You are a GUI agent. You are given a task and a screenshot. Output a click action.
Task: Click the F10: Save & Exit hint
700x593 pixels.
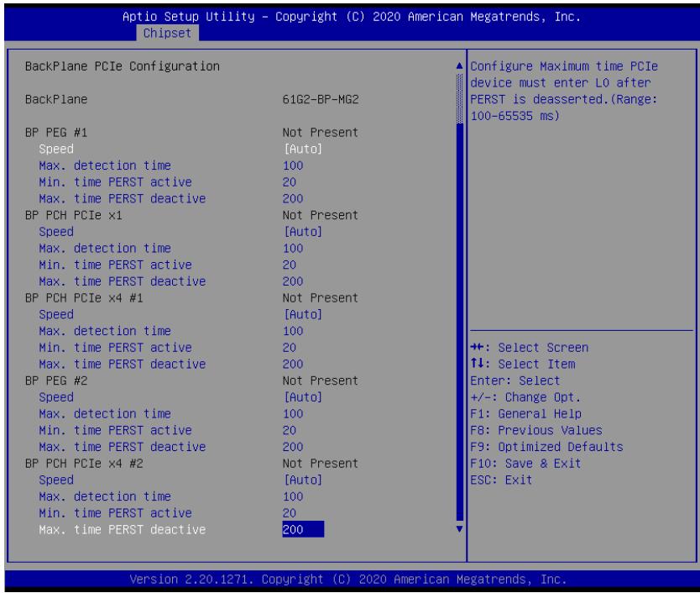(525, 463)
